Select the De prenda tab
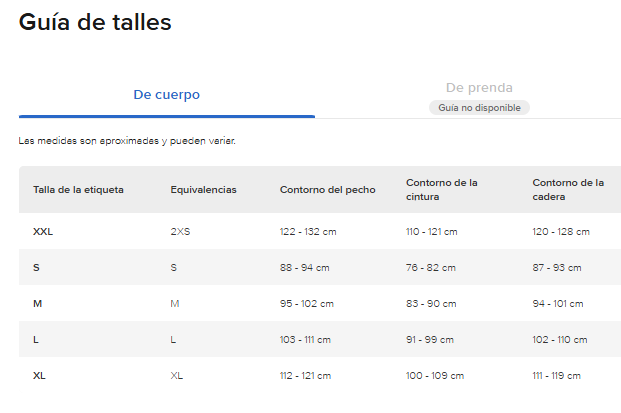The height and width of the screenshot is (413, 621). coord(479,88)
